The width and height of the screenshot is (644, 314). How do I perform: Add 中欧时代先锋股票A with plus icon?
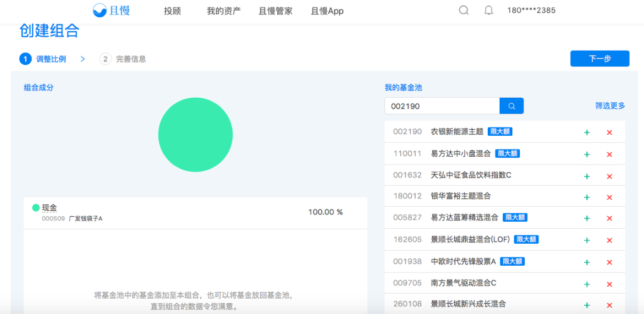587,262
